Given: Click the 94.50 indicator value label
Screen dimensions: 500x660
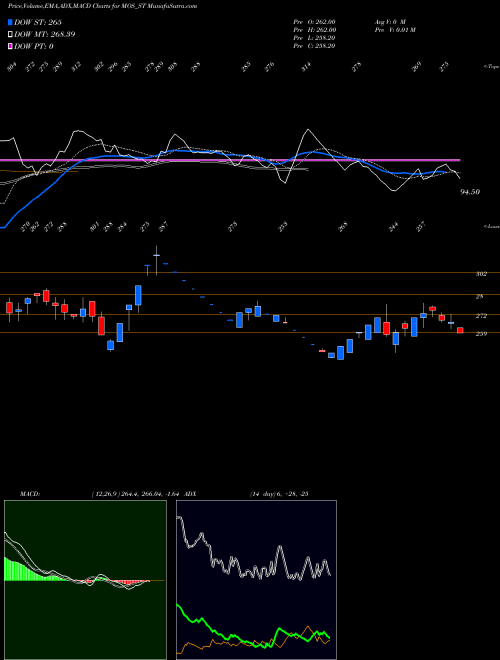Looking at the screenshot, I should (470, 192).
